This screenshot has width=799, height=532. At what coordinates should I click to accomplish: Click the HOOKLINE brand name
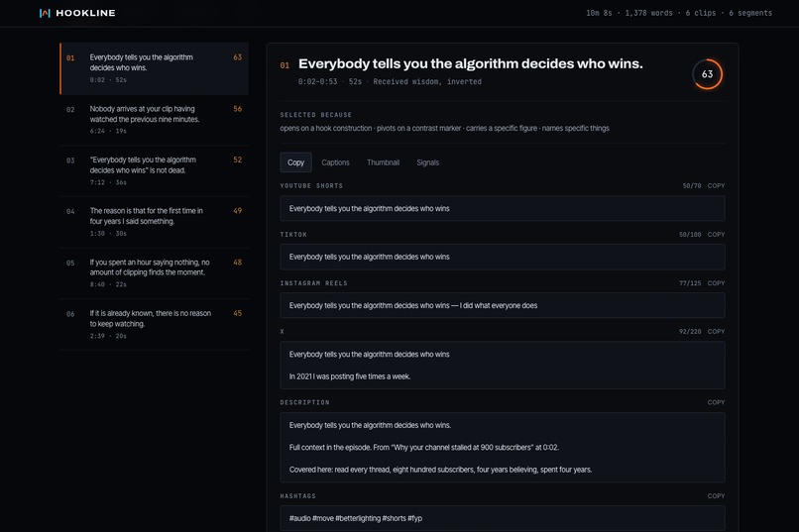[x=85, y=13]
